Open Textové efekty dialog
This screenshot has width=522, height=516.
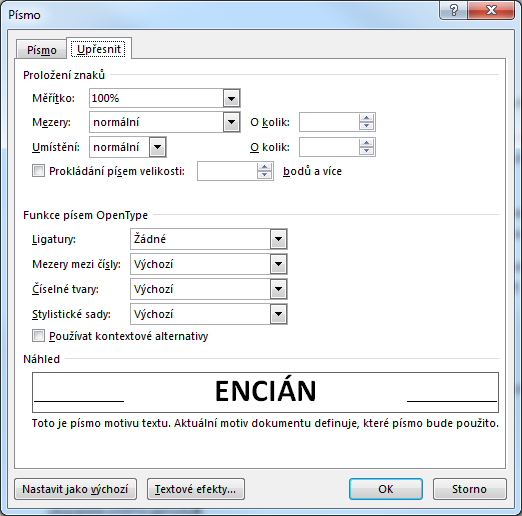[x=196, y=489]
